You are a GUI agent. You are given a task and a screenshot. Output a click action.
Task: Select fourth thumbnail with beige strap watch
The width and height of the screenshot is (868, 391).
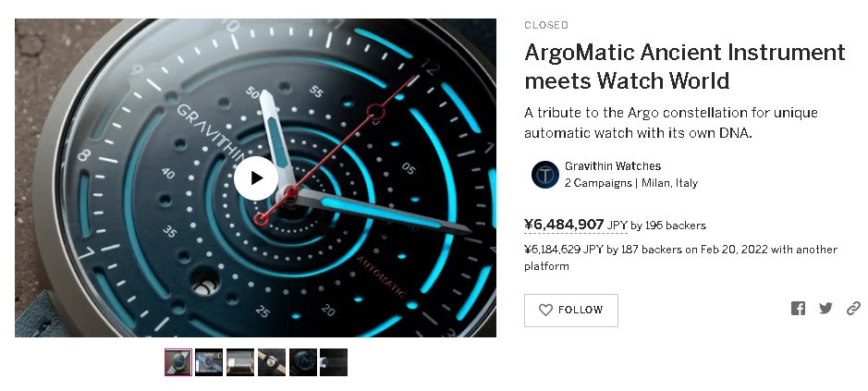[272, 362]
